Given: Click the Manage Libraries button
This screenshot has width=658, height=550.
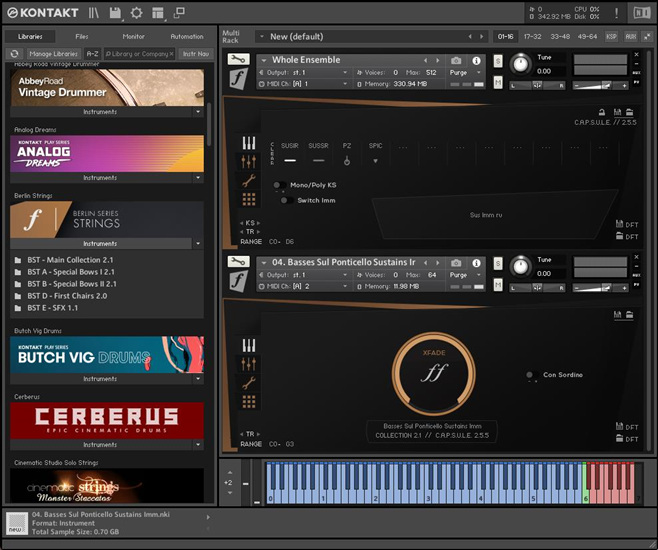Looking at the screenshot, I should [53, 53].
